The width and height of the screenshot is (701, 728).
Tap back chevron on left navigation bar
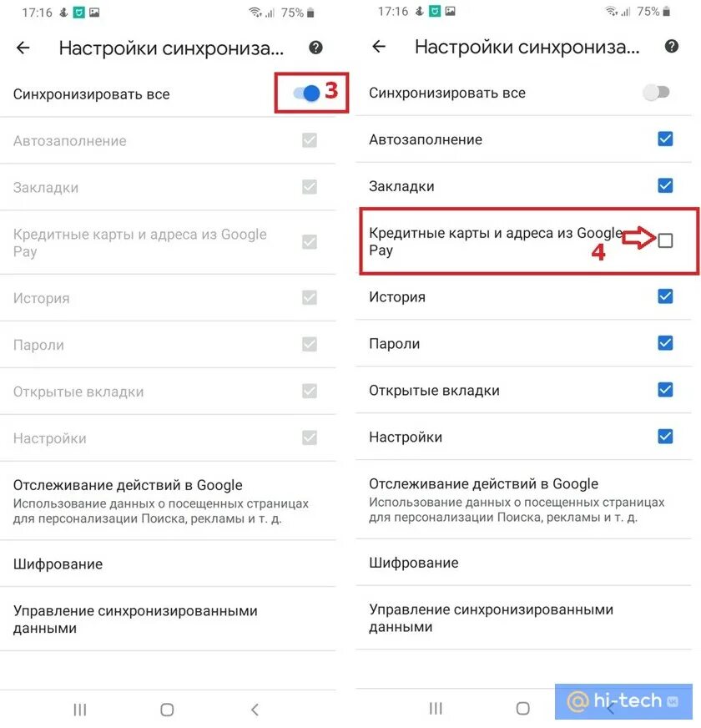(x=255, y=710)
